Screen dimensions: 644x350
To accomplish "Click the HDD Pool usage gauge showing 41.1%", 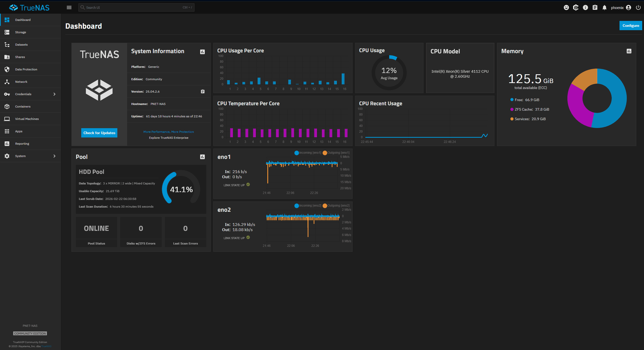I will pos(181,189).
